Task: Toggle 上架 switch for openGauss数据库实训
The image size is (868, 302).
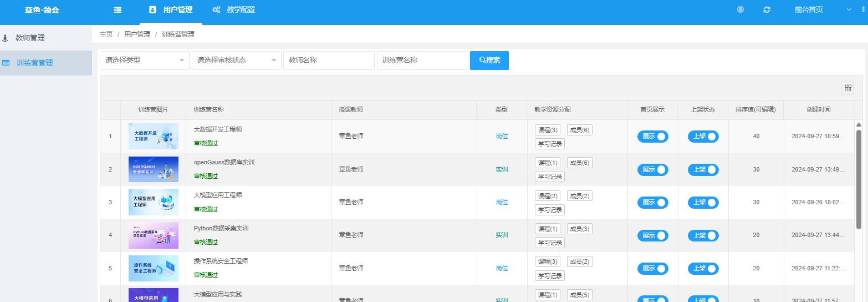Action: point(703,170)
